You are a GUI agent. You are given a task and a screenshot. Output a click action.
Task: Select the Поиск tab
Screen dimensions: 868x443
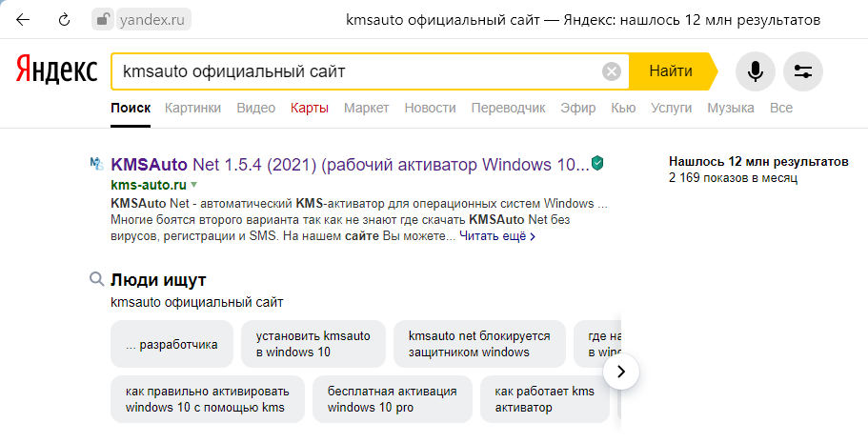[x=131, y=108]
